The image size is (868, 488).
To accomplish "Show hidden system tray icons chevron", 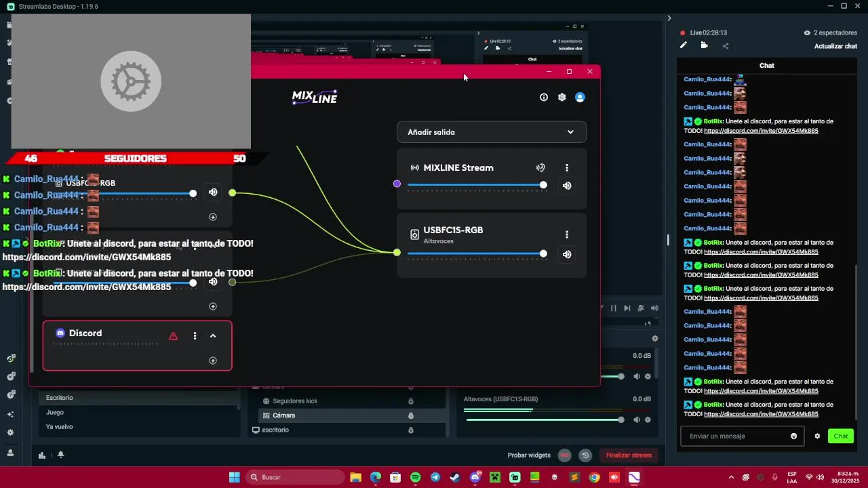I will point(731,477).
